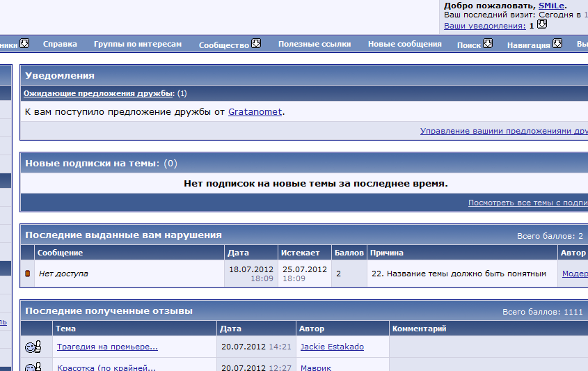The width and height of the screenshot is (588, 371).
Task: Select the infraction date 18.07.2012
Action: coord(251,269)
